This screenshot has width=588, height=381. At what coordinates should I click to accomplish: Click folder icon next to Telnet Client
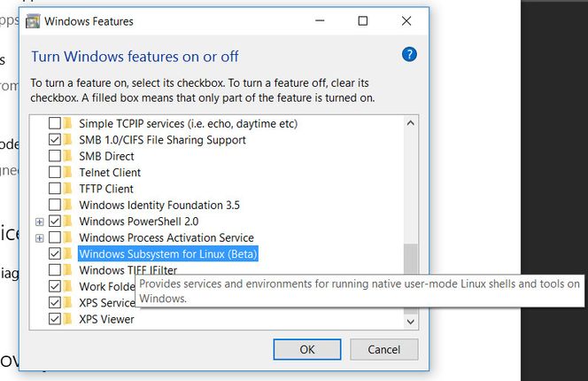tap(67, 172)
